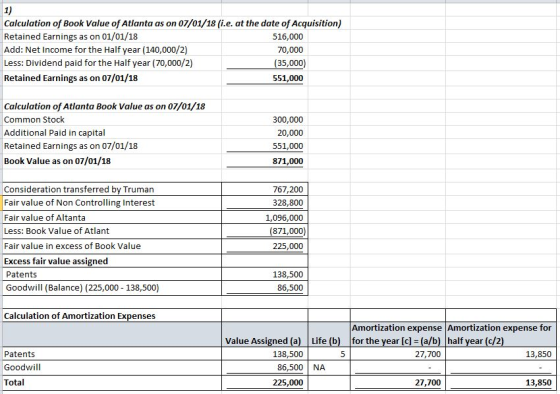Click the 'Retained Earnings as on 01/01/18' label

[71, 37]
